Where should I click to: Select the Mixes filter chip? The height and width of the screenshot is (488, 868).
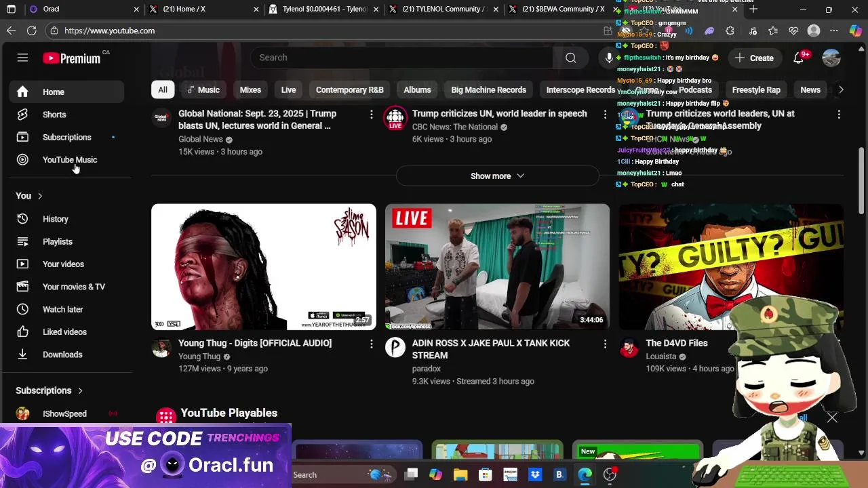(250, 89)
